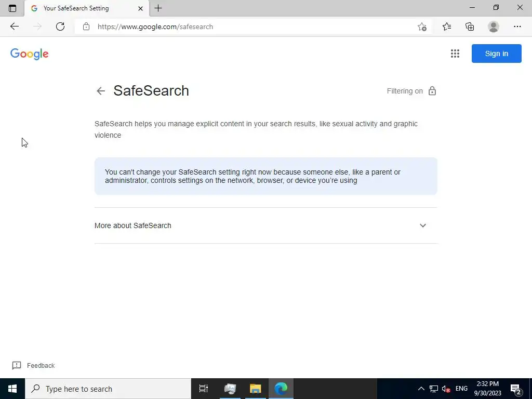Add this page to favorites star icon

[x=422, y=26]
